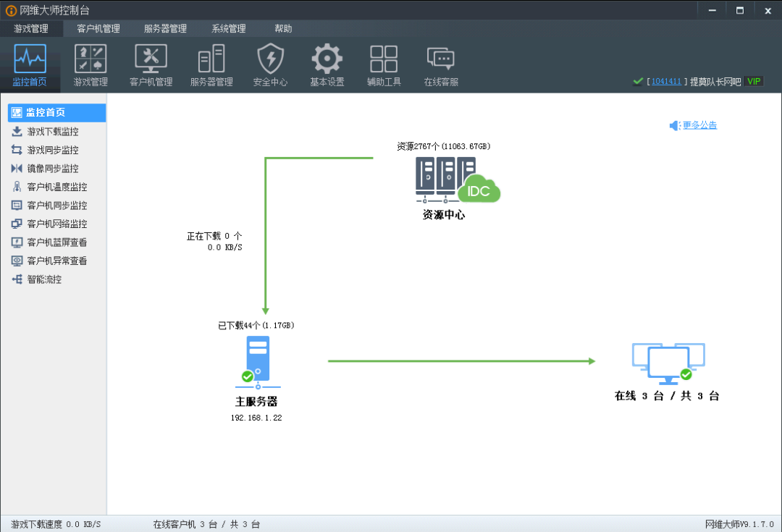Open 在线客服 chat icon
This screenshot has height=532, width=782.
(441, 65)
